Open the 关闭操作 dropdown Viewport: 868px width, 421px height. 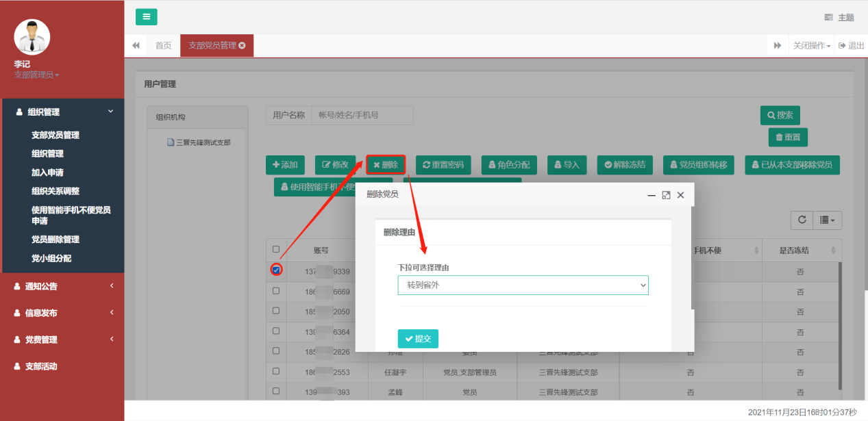tap(812, 46)
